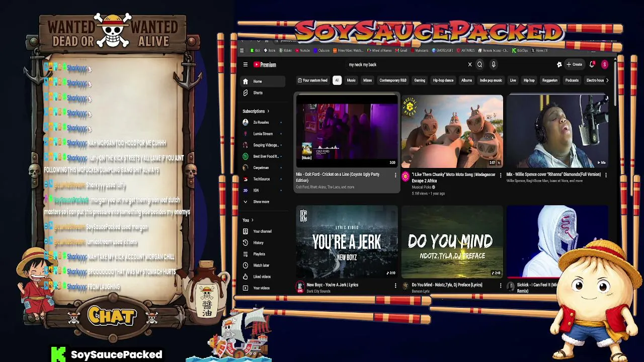Click the Sickick video red progress bar
The height and width of the screenshot is (362, 644).
tap(533, 277)
